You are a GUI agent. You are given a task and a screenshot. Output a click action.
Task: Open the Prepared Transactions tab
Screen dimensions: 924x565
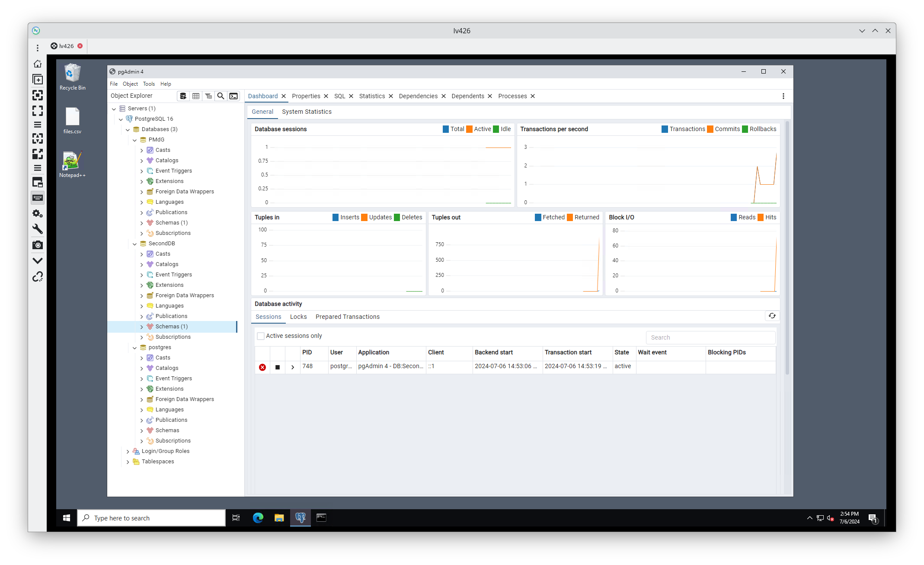(x=347, y=317)
